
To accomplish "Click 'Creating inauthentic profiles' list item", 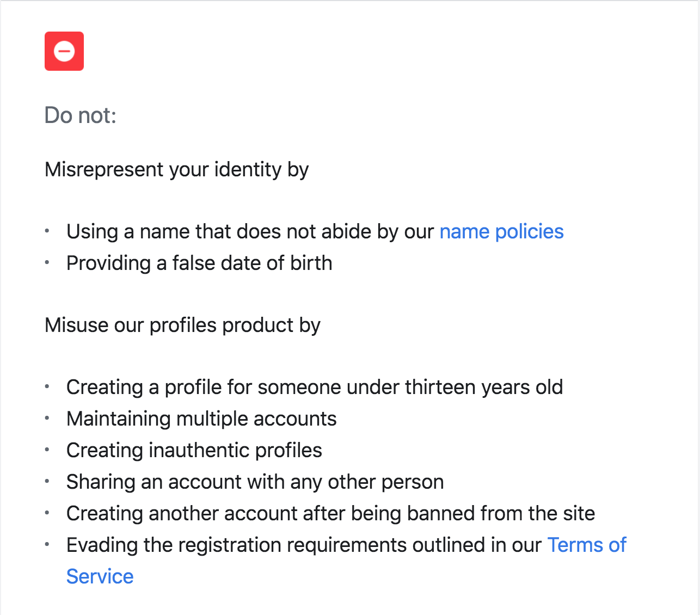I will click(194, 451).
